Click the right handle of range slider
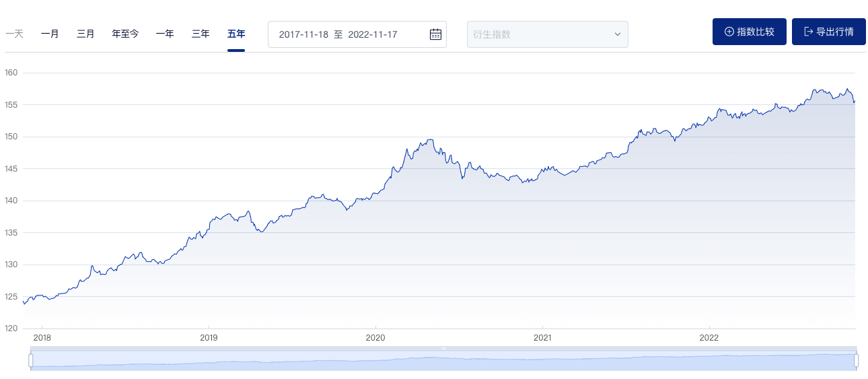This screenshot has width=868, height=379. (x=857, y=360)
